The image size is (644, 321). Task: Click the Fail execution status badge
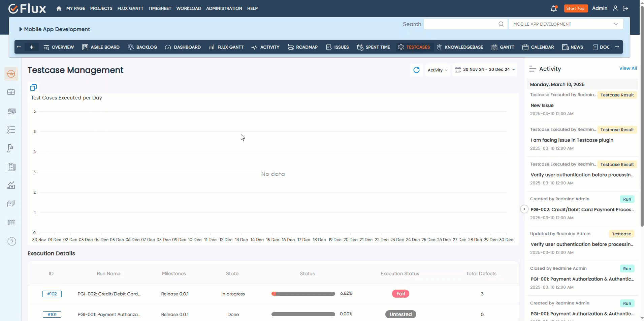click(400, 294)
